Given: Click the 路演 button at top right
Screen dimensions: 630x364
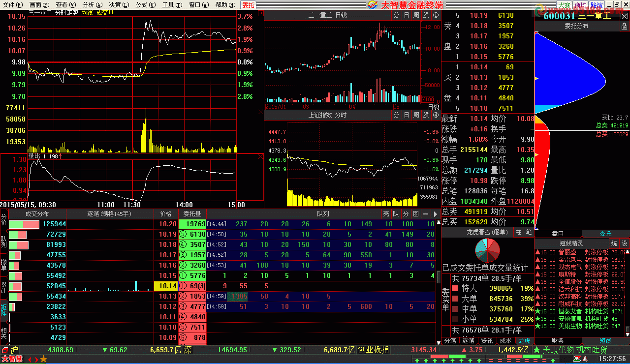Looking at the screenshot, I should (x=597, y=5).
